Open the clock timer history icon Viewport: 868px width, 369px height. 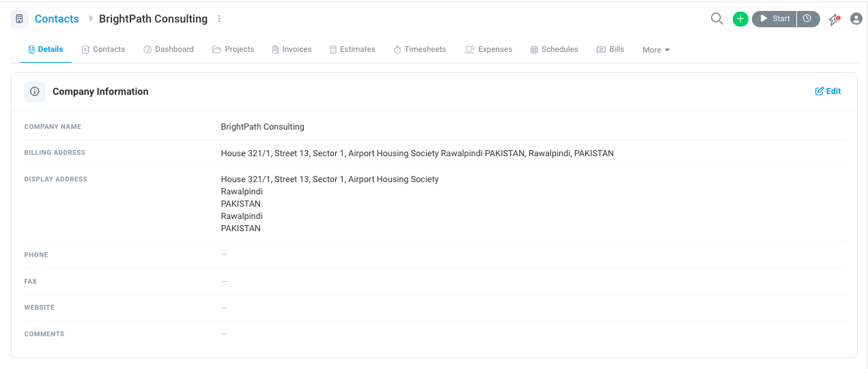tap(807, 19)
